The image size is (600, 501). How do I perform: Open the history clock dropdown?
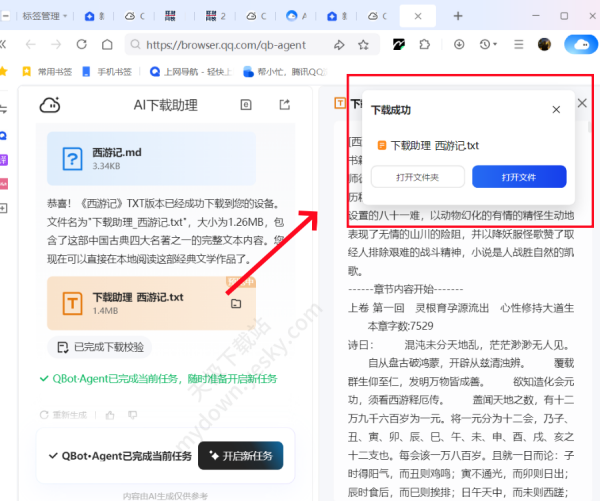click(x=488, y=45)
